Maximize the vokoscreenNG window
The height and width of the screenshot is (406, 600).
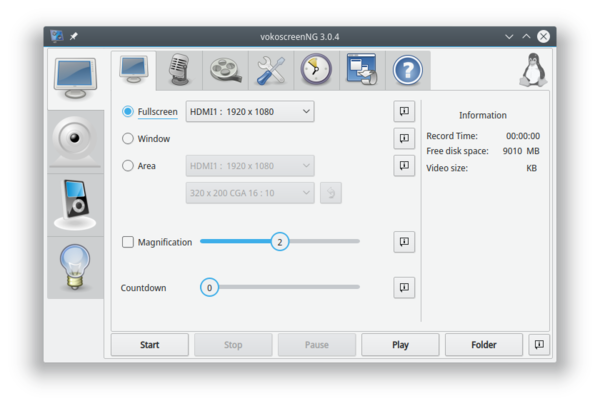527,36
